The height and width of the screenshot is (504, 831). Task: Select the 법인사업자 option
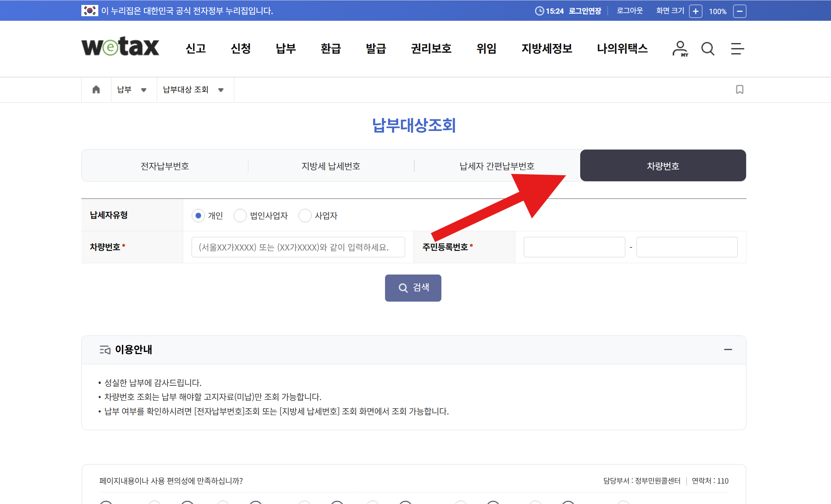240,215
